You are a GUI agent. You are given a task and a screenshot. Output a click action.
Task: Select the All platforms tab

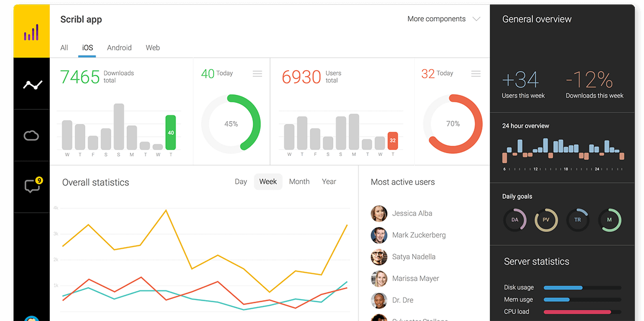click(64, 48)
